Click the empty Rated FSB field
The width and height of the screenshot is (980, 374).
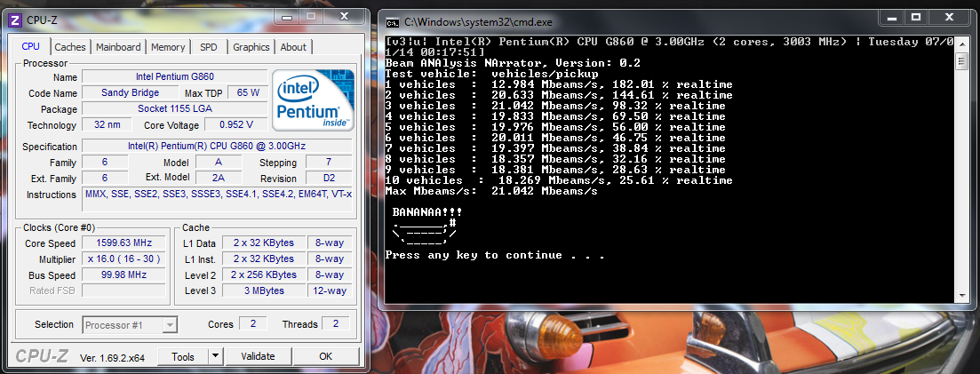pos(124,290)
